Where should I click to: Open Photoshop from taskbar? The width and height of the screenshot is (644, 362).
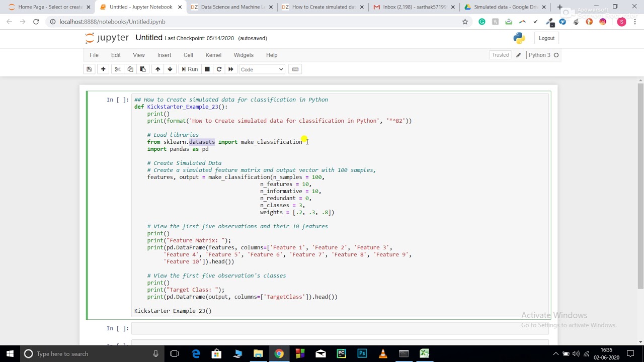tap(362, 353)
